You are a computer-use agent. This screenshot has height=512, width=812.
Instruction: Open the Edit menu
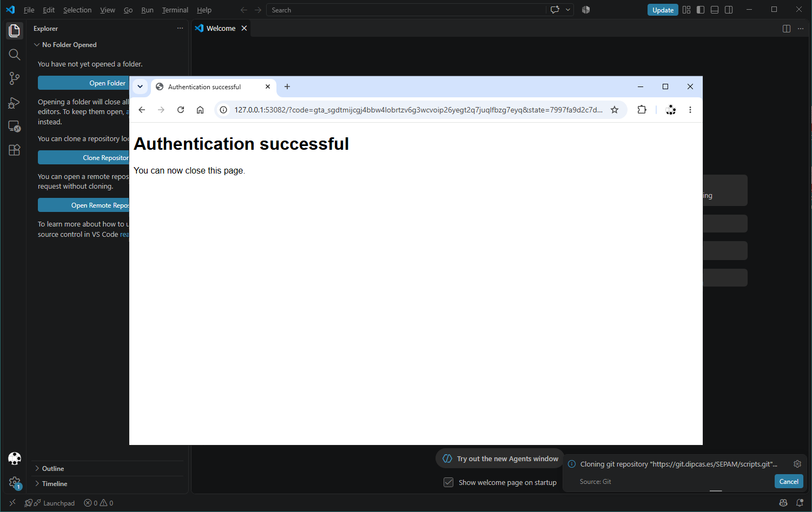point(49,10)
